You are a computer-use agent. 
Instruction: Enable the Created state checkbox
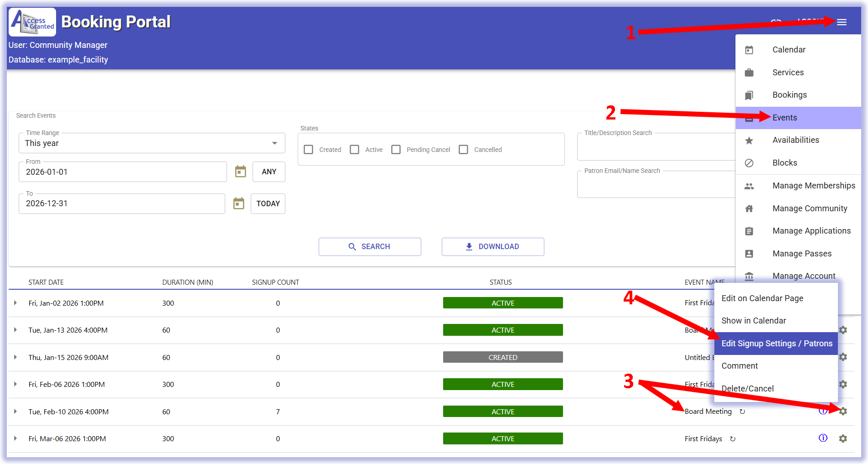[x=309, y=150]
